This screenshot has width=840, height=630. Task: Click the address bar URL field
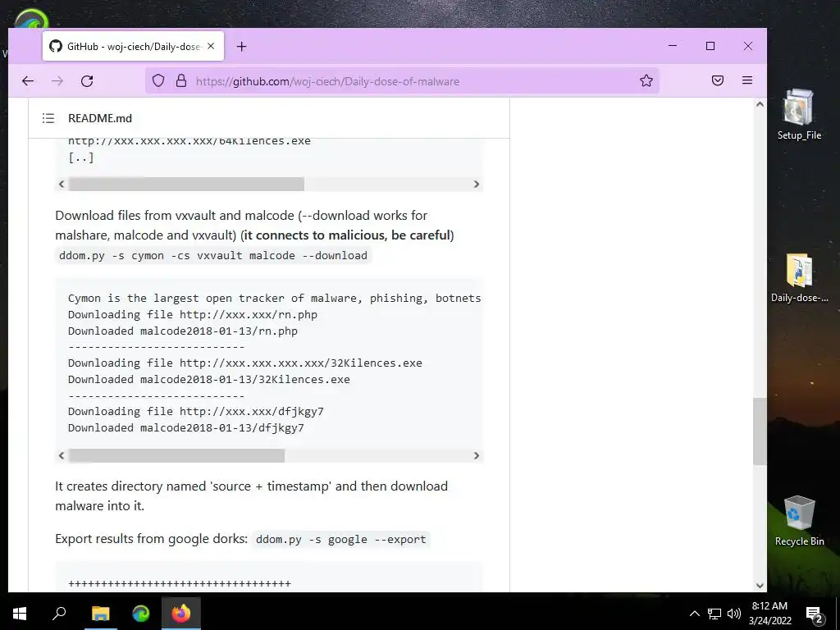point(402,81)
